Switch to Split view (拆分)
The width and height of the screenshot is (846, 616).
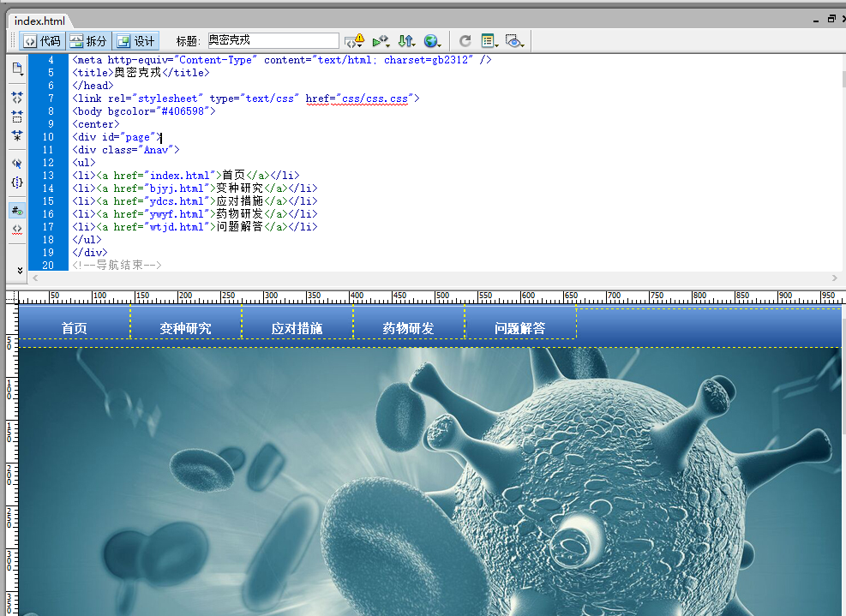[88, 41]
